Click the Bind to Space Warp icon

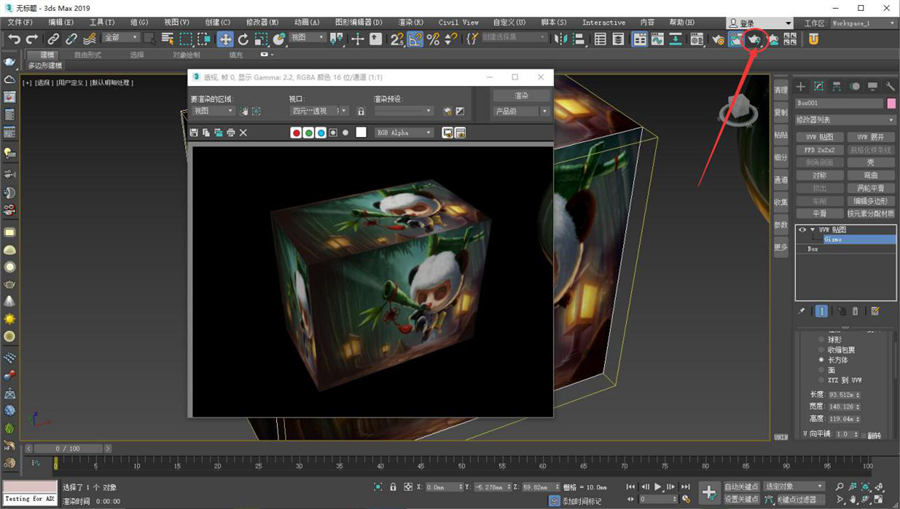coord(89,39)
